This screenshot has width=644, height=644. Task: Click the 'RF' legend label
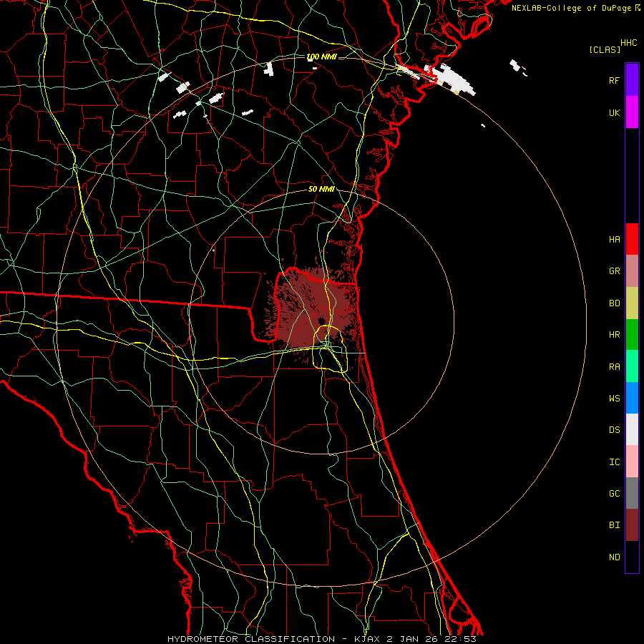(x=614, y=81)
